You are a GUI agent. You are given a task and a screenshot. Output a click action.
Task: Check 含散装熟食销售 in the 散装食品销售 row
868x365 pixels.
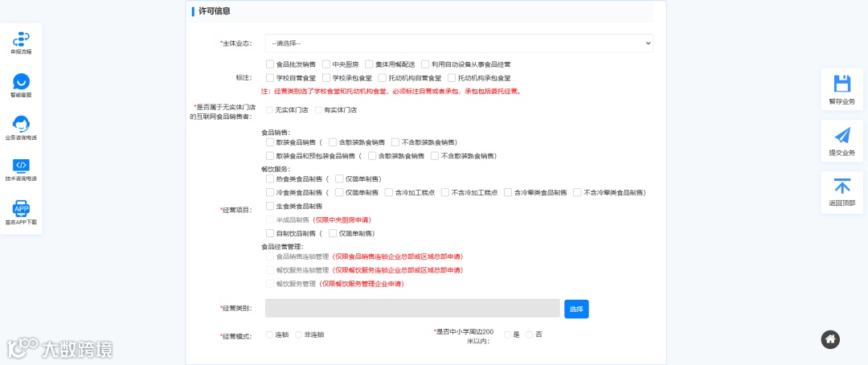(x=333, y=142)
